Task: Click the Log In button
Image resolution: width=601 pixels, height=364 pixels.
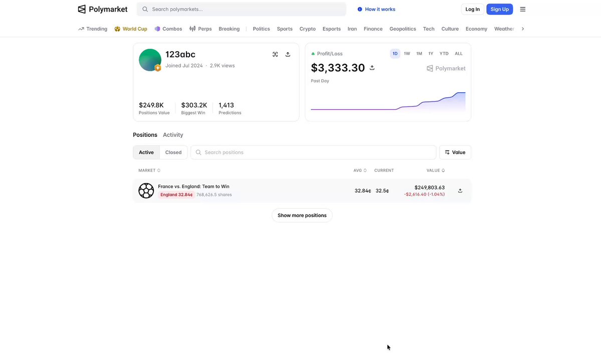Action: (472, 9)
